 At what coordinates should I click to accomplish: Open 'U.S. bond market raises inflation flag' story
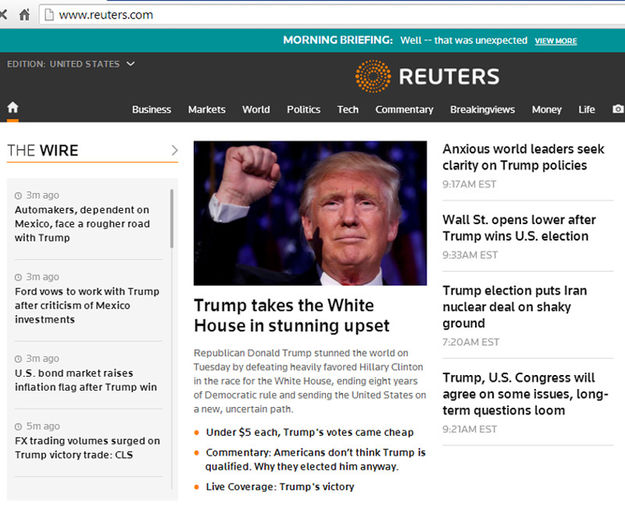pyautogui.click(x=86, y=380)
